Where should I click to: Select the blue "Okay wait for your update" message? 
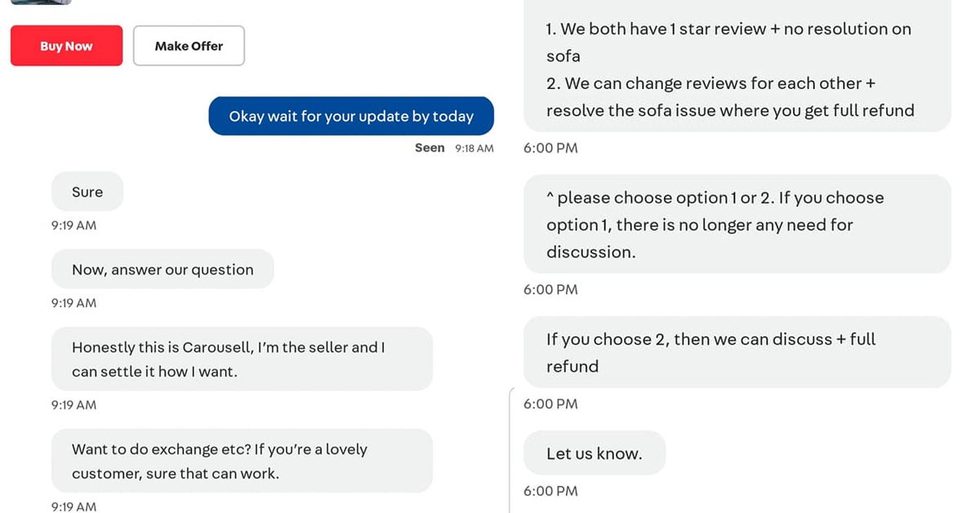point(351,116)
